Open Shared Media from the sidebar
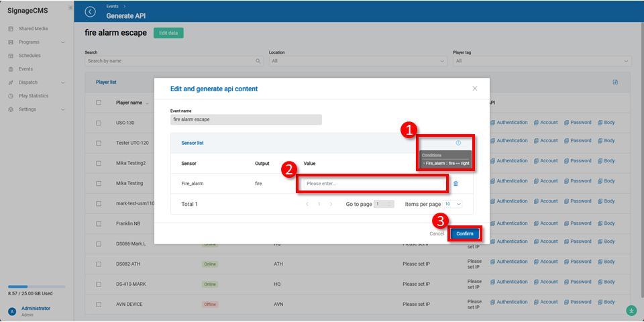This screenshot has height=322, width=644. (33, 29)
